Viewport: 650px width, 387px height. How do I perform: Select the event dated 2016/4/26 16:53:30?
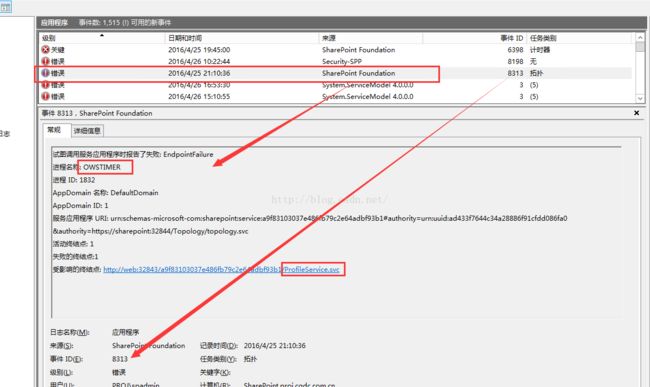(x=336, y=85)
